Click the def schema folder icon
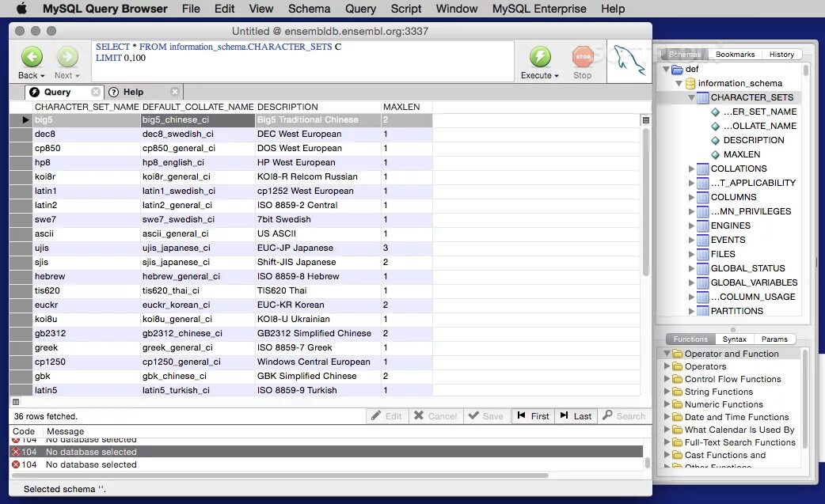This screenshot has height=504, width=825. 678,70
